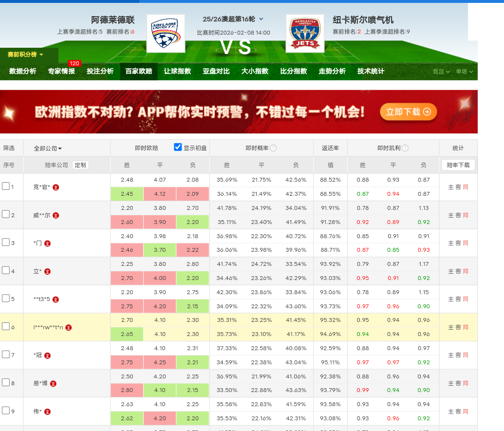Click the red 主 icon beside 竞*官*
The image size is (504, 431).
click(x=56, y=187)
